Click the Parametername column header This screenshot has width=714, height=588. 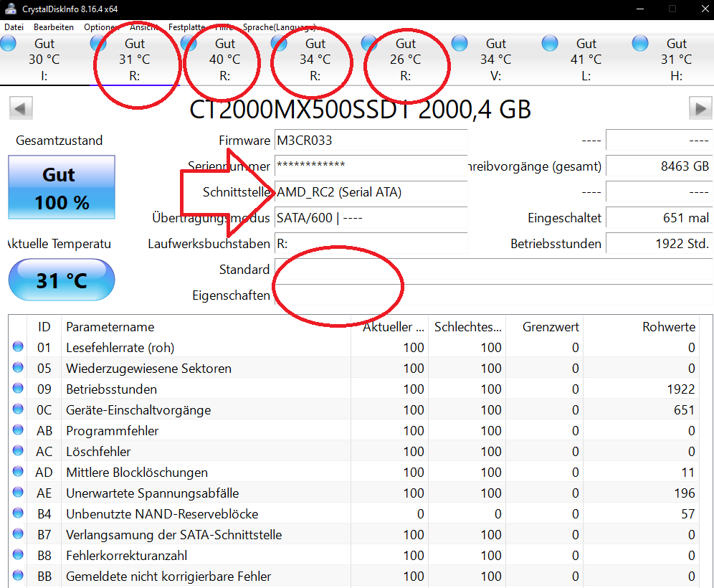tap(206, 326)
